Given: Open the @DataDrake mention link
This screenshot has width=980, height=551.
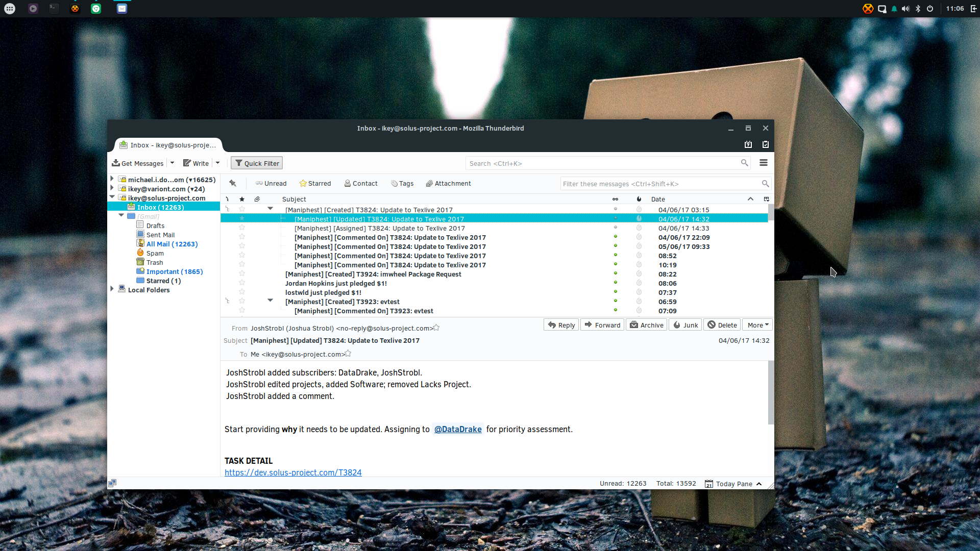Looking at the screenshot, I should click(x=458, y=429).
